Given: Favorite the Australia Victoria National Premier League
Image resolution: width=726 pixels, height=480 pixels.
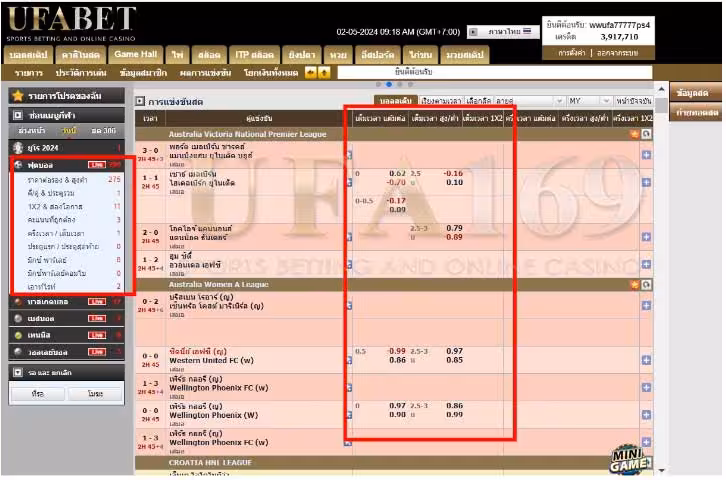Looking at the screenshot, I should 634,133.
